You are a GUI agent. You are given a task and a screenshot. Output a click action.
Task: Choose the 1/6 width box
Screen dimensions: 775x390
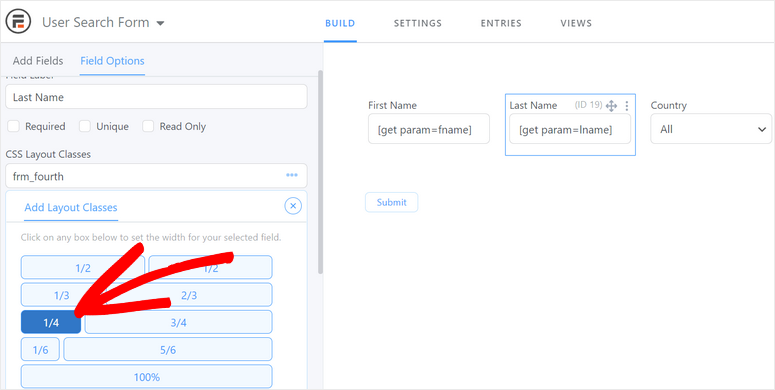click(41, 350)
